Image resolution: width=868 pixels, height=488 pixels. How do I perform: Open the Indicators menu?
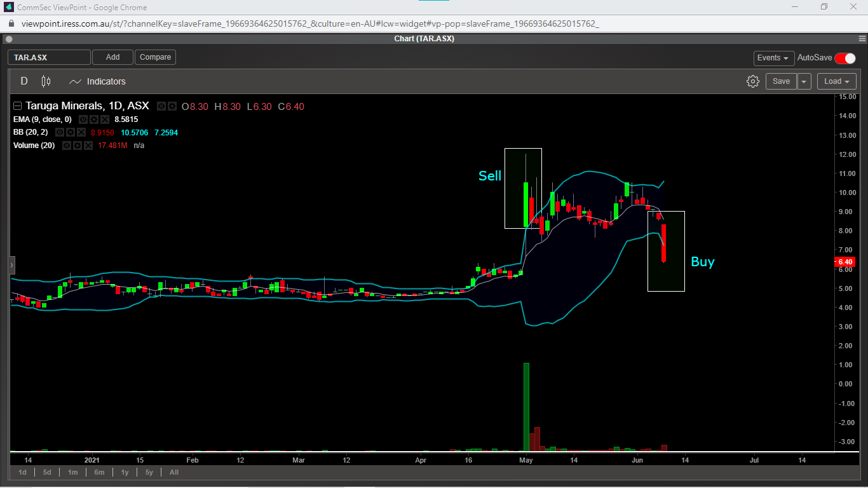click(x=97, y=81)
